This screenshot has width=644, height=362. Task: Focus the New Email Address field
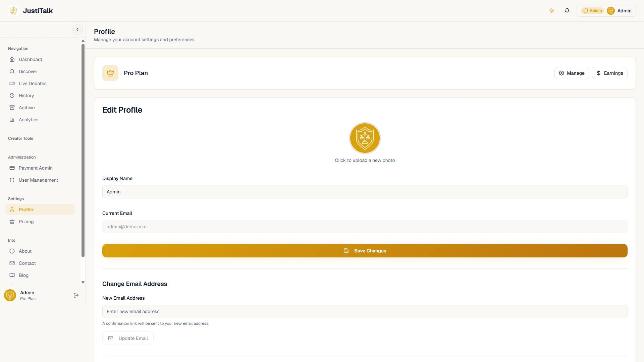click(x=365, y=311)
